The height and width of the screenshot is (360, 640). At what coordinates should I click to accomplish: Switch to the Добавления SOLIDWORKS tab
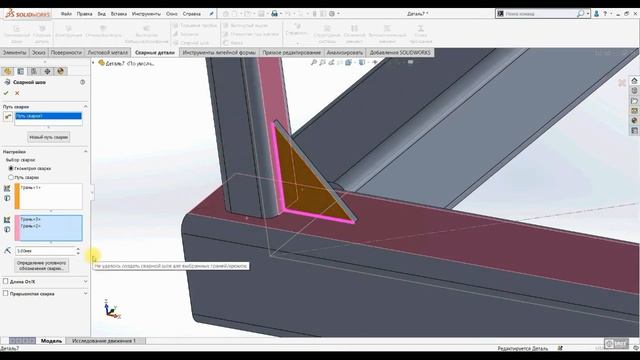click(x=400, y=53)
